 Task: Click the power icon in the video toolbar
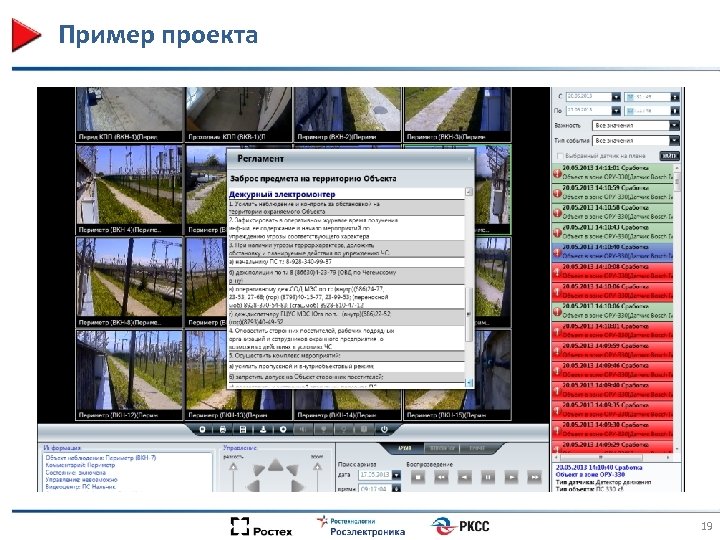tap(384, 429)
